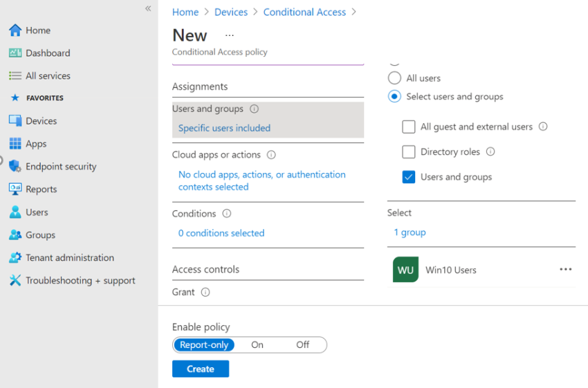Click the Grant access control label
Image resolution: width=588 pixels, height=388 pixels.
183,292
